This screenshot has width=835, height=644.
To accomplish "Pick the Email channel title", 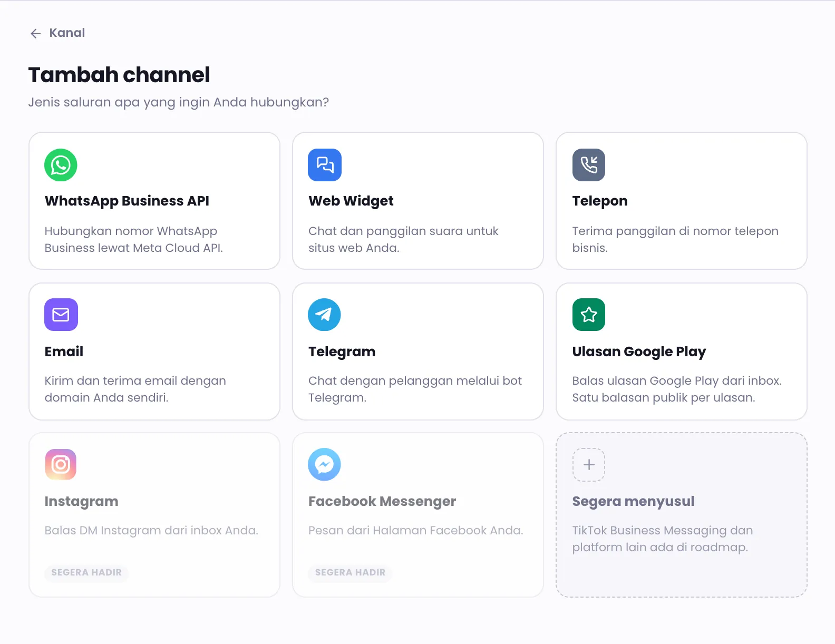I will point(64,352).
